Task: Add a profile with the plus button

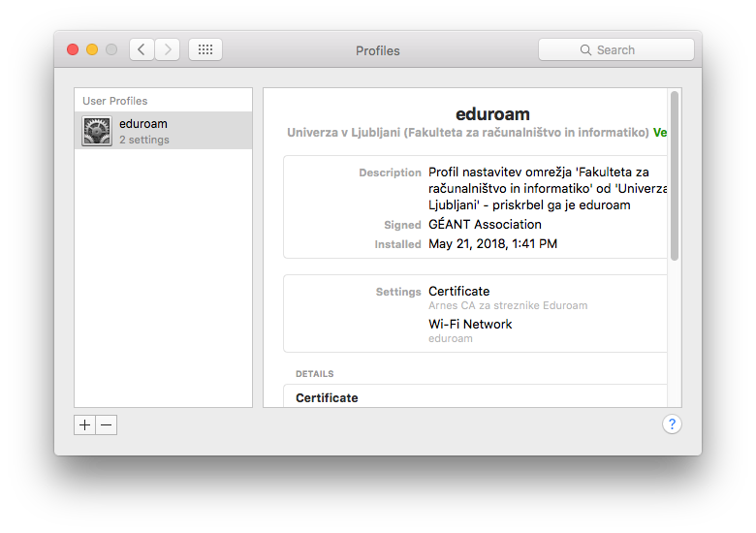Action: pos(85,425)
